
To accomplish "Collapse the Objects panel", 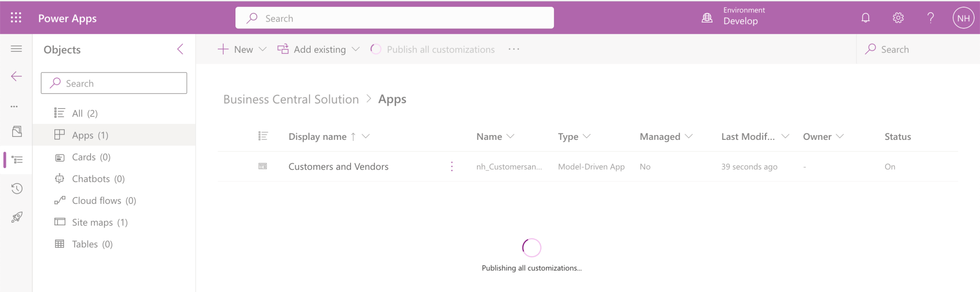I will (180, 49).
